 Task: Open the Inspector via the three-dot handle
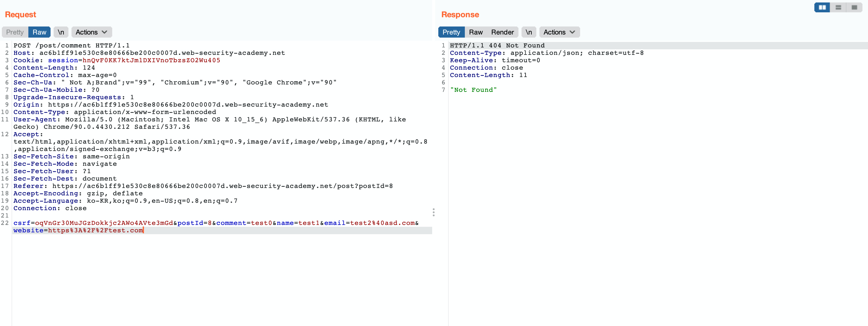(433, 213)
